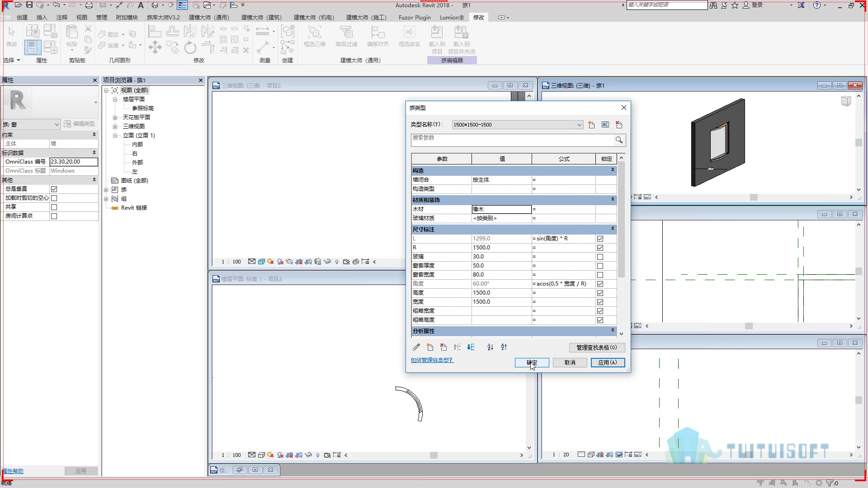Click the ViewCube in 族1 3D view
This screenshot has height=488, width=868.
tap(846, 101)
